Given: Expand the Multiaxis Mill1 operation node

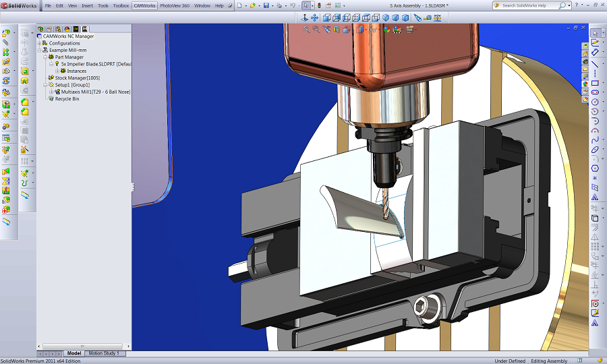Looking at the screenshot, I should [x=52, y=92].
